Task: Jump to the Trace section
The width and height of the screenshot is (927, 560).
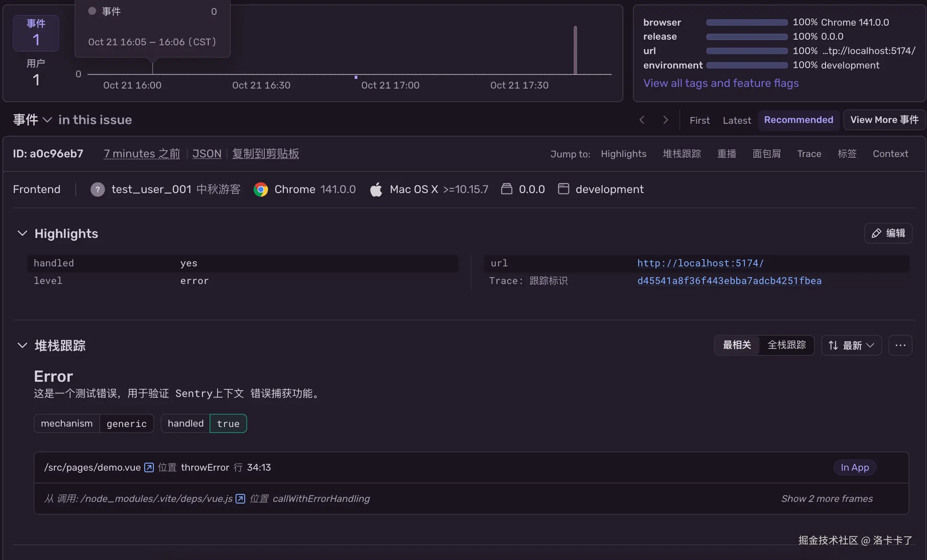Action: pyautogui.click(x=809, y=154)
